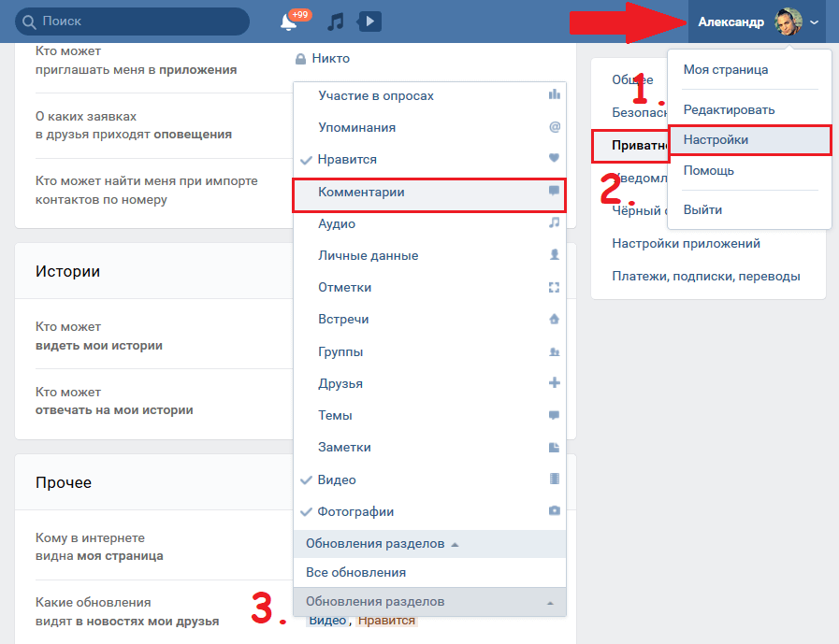The width and height of the screenshot is (839, 644).
Task: Click the search magnifier icon
Action: pyautogui.click(x=29, y=21)
